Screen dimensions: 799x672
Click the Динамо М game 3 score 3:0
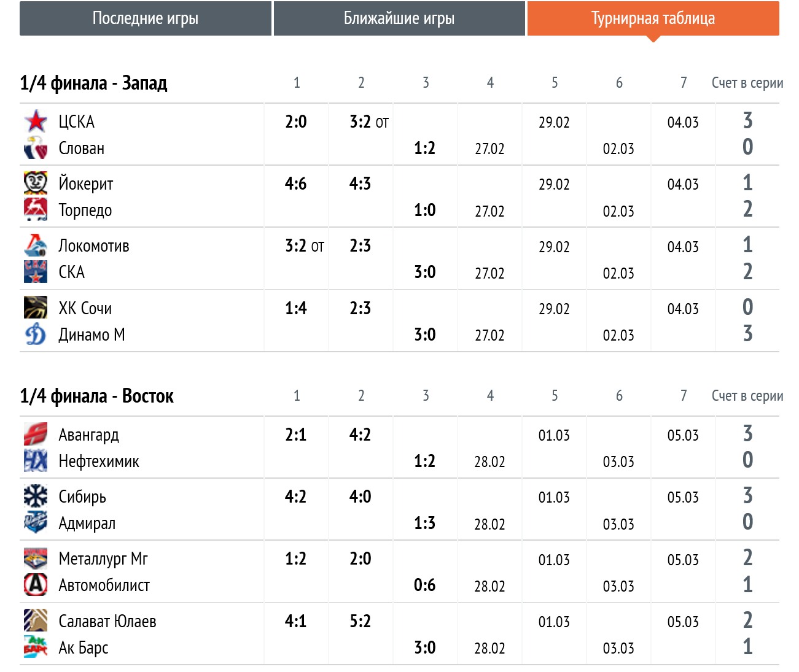(425, 335)
